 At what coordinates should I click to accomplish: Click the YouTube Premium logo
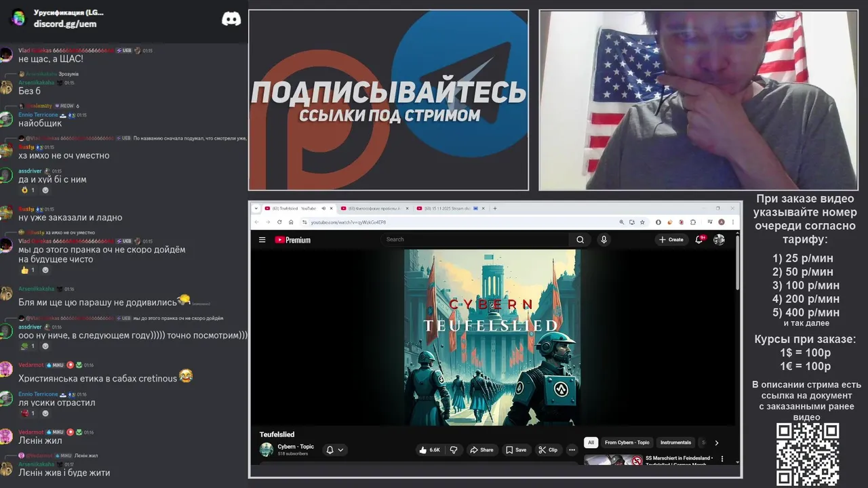pos(292,239)
